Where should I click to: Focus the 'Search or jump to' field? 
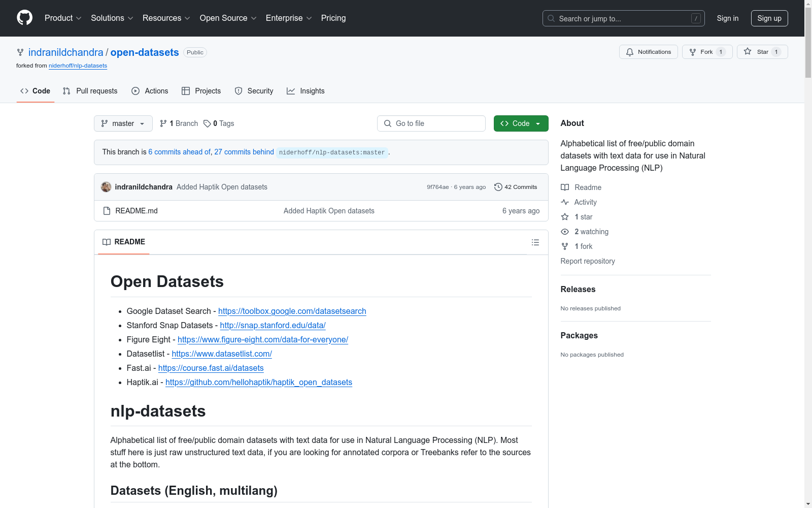pos(624,18)
